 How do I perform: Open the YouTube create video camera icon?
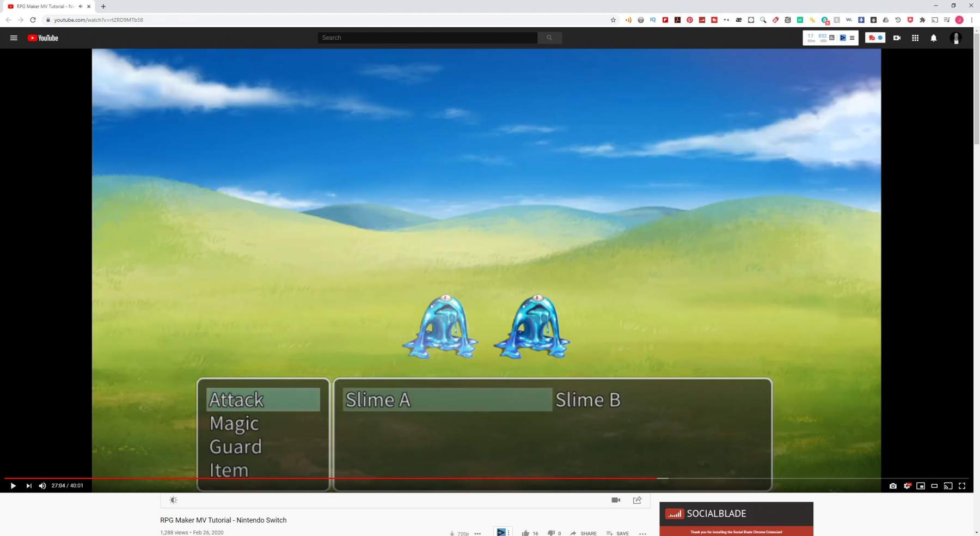[x=897, y=38]
